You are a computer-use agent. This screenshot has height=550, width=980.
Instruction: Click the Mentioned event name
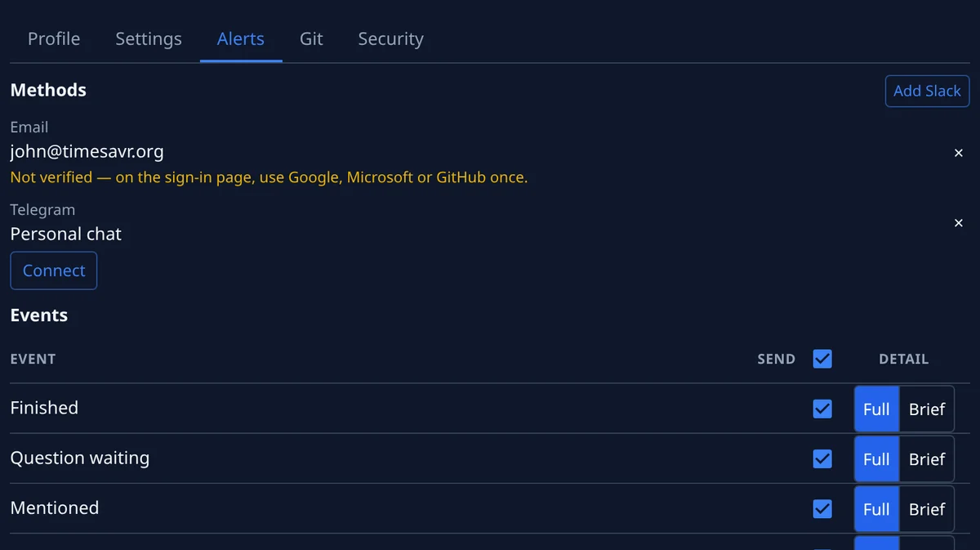[54, 508]
